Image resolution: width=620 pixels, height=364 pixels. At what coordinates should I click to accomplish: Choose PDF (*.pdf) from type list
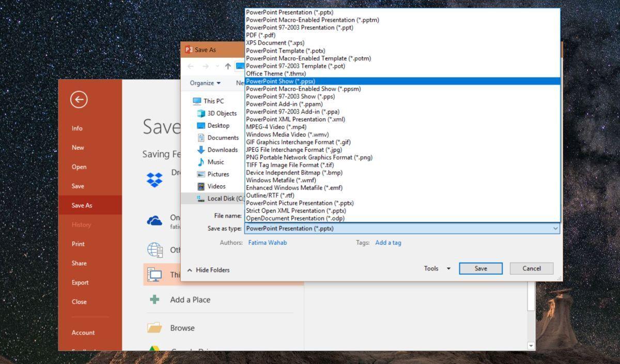click(260, 35)
